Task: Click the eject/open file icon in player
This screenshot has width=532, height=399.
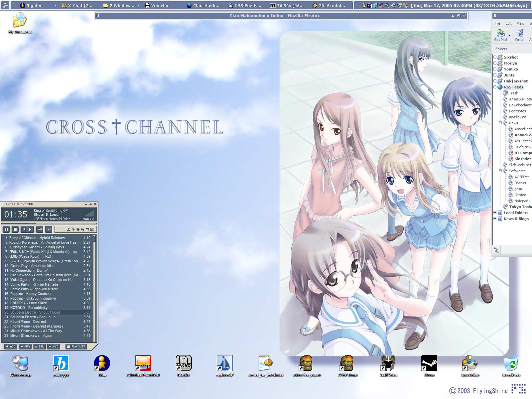Action: (x=68, y=229)
